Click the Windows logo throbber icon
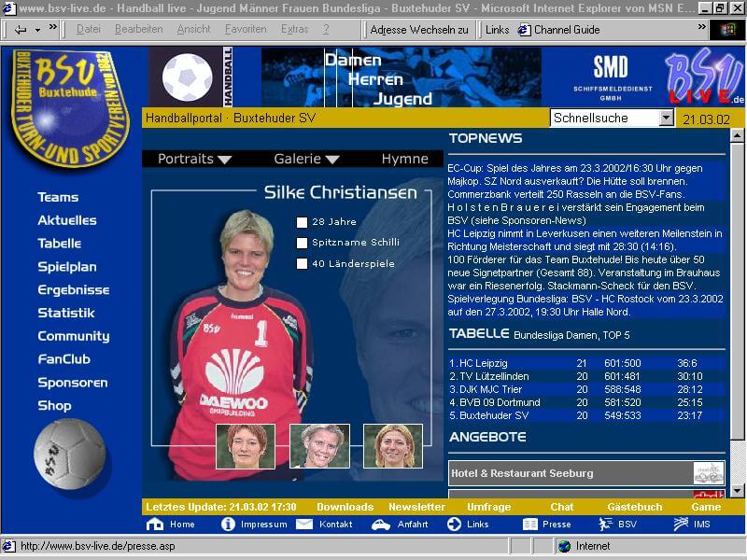The width and height of the screenshot is (747, 560). (727, 30)
